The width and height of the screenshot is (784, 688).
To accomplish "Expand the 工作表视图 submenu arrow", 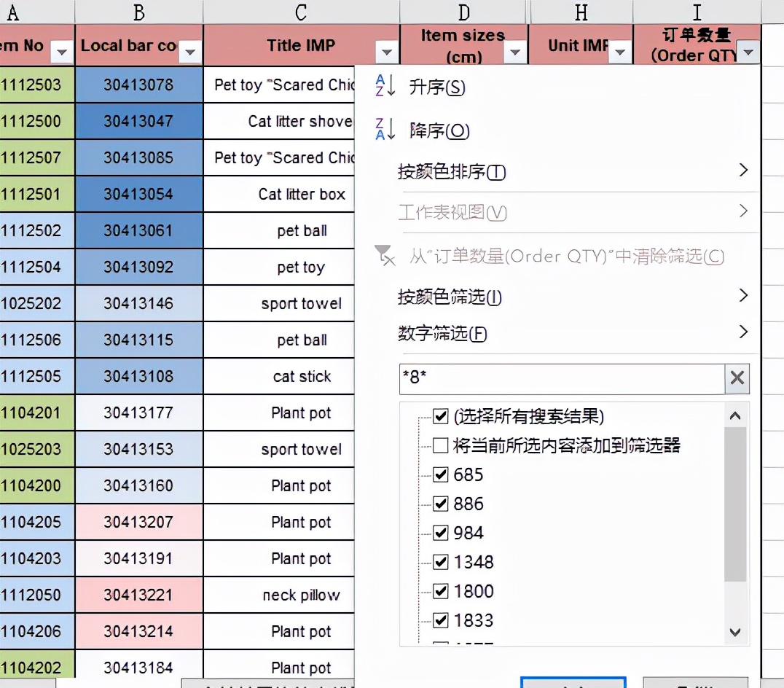I will click(x=743, y=211).
